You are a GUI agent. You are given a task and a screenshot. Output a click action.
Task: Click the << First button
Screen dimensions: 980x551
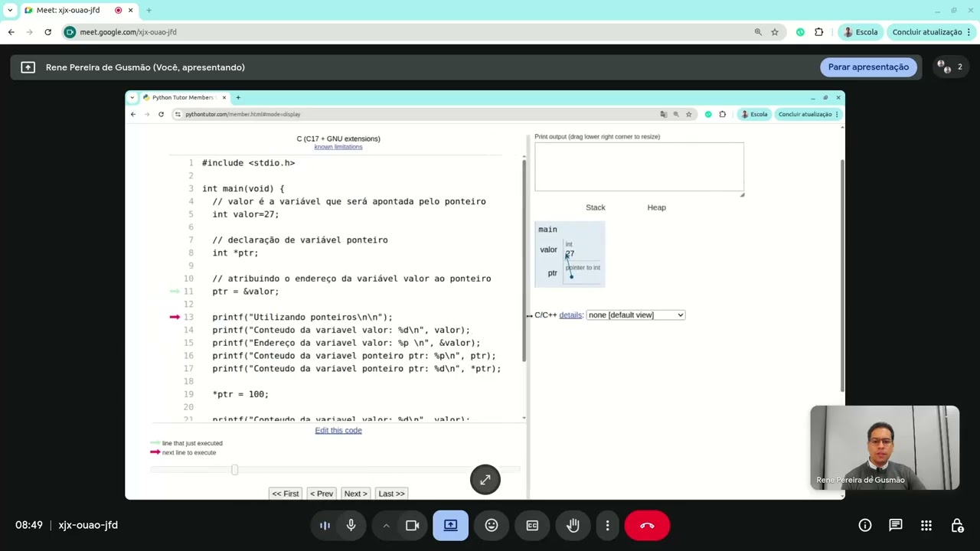click(x=286, y=494)
